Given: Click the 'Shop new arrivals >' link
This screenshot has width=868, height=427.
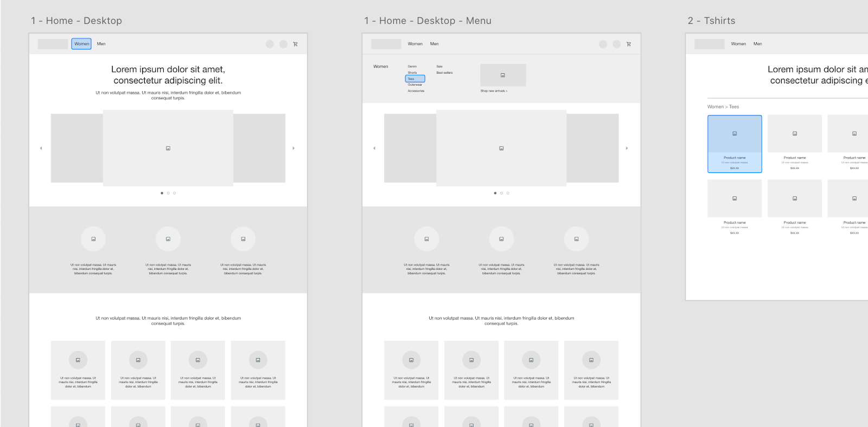Looking at the screenshot, I should tap(494, 91).
